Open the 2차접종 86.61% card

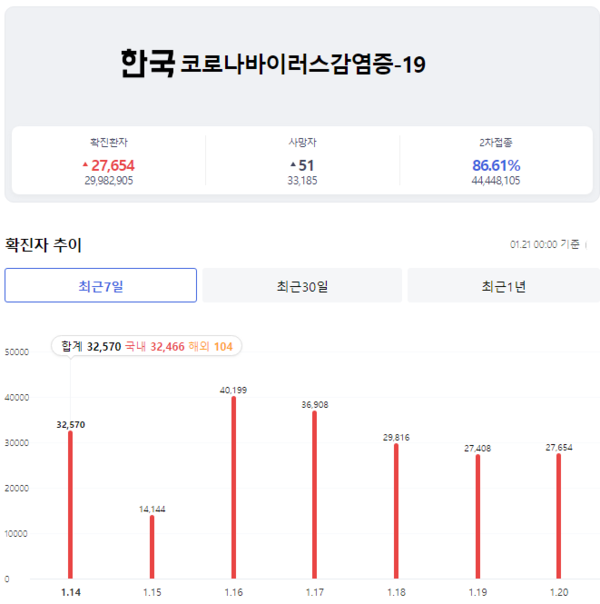496,162
